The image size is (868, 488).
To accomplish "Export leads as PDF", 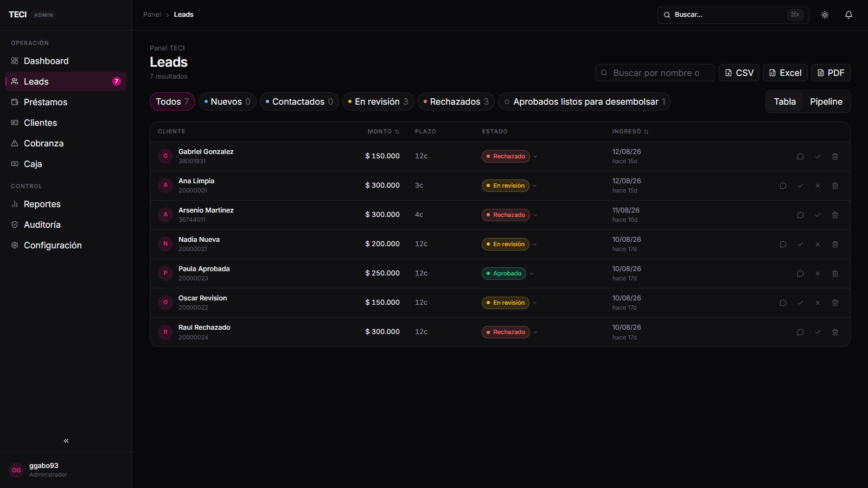I will coord(831,73).
